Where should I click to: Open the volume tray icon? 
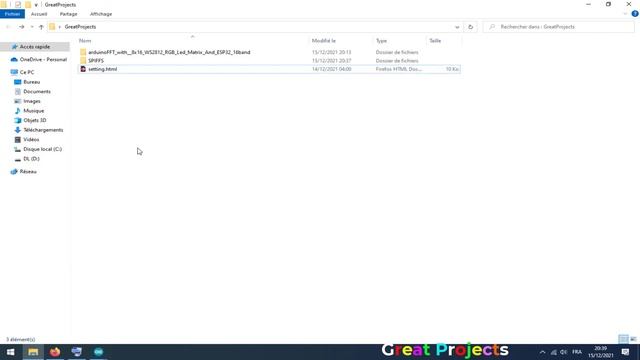[564, 352]
